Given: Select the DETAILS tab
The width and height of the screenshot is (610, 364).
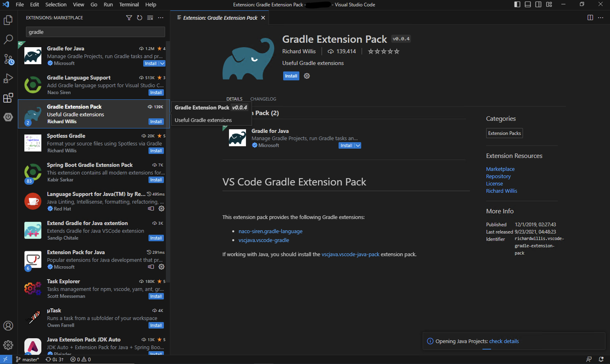Looking at the screenshot, I should [x=234, y=99].
